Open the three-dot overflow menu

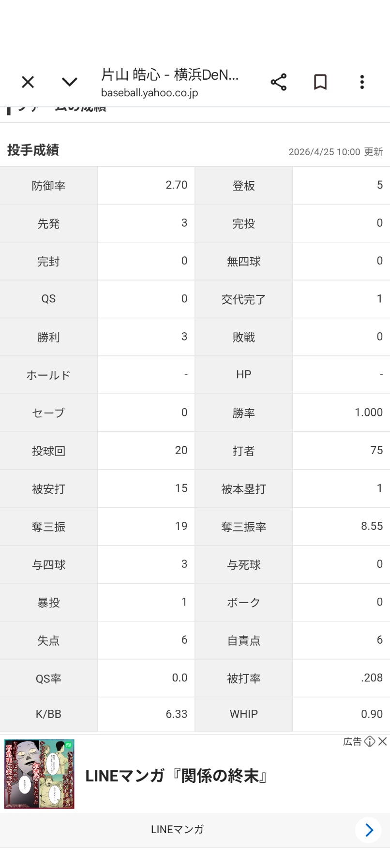[362, 82]
